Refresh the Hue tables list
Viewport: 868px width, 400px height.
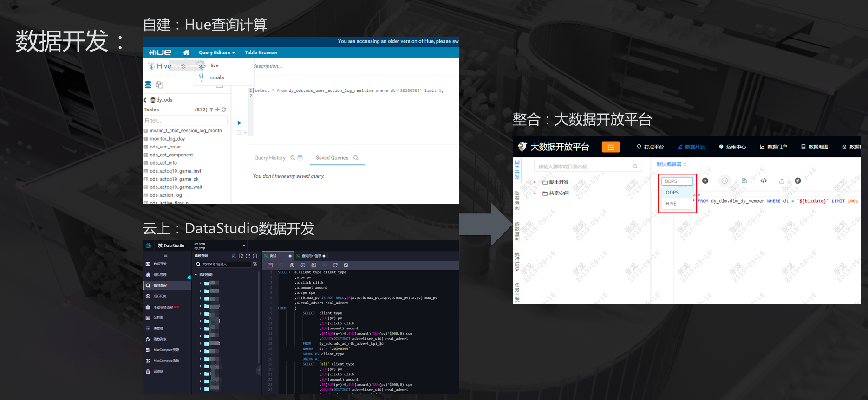coord(224,110)
